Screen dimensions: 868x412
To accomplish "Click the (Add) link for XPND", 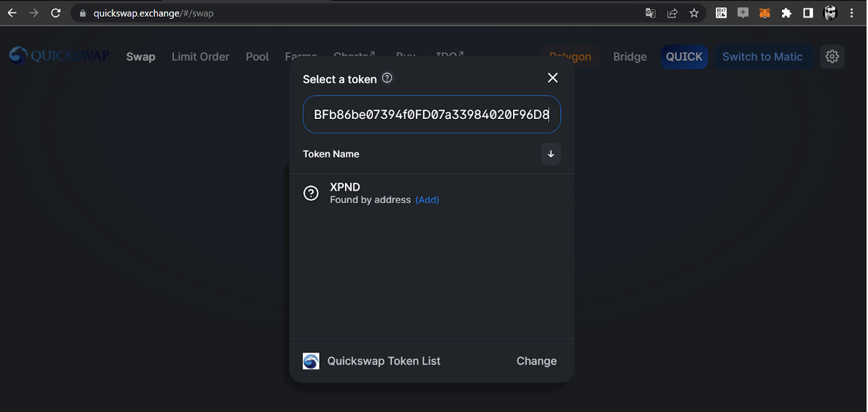I will pos(427,199).
